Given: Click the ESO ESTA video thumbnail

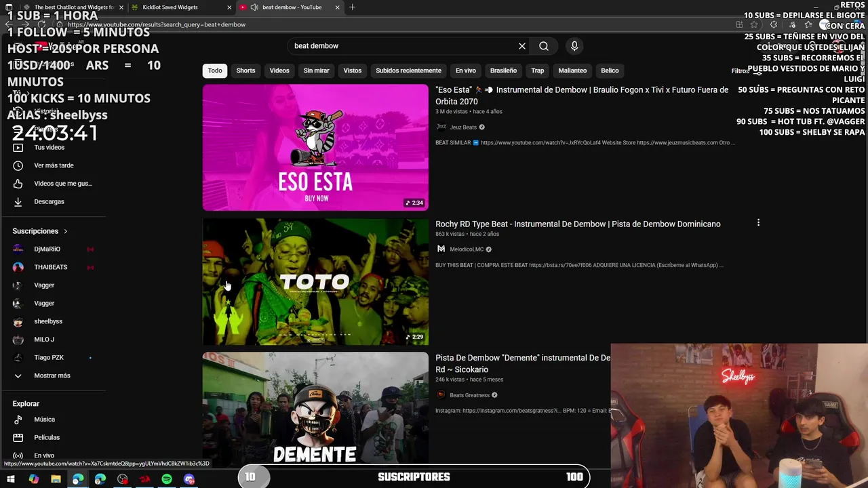Looking at the screenshot, I should (315, 147).
